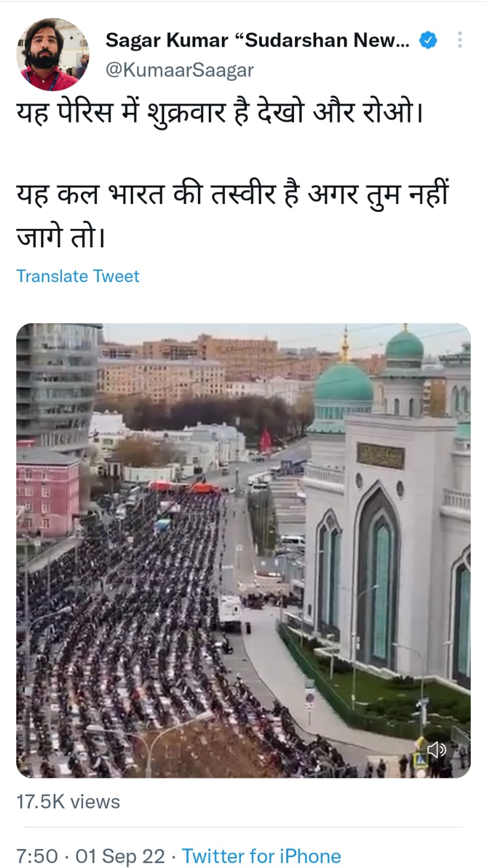
Task: Click the Translate Tweet link
Action: tap(78, 276)
